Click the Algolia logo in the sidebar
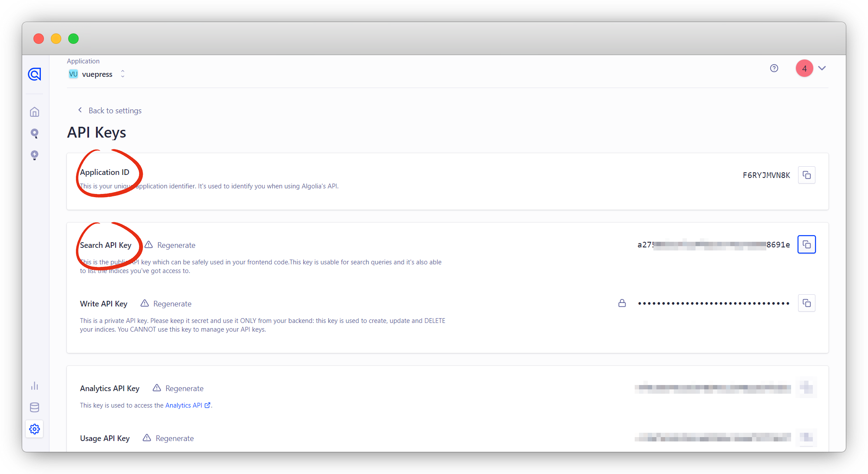This screenshot has height=474, width=868. 34,74
